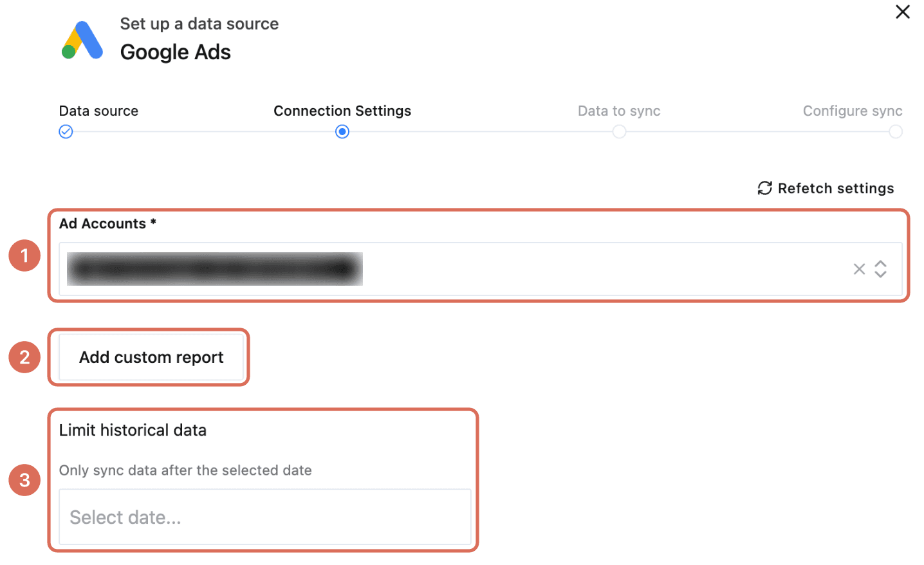Open the Configure sync step
This screenshot has height=565, width=924.
[x=853, y=111]
